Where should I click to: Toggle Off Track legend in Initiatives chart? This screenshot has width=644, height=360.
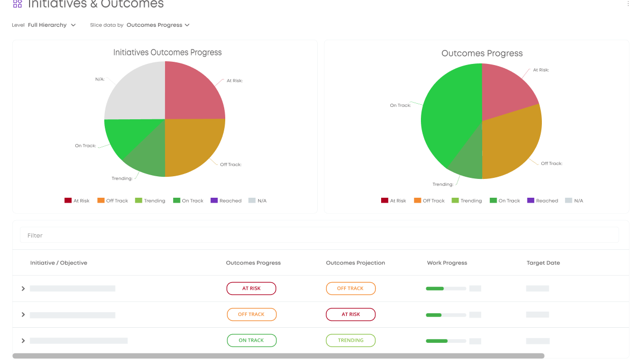point(112,201)
